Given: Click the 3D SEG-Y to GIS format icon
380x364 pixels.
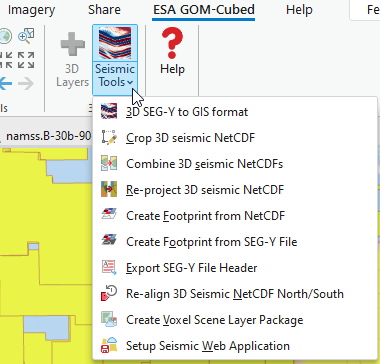Looking at the screenshot, I should pos(109,111).
